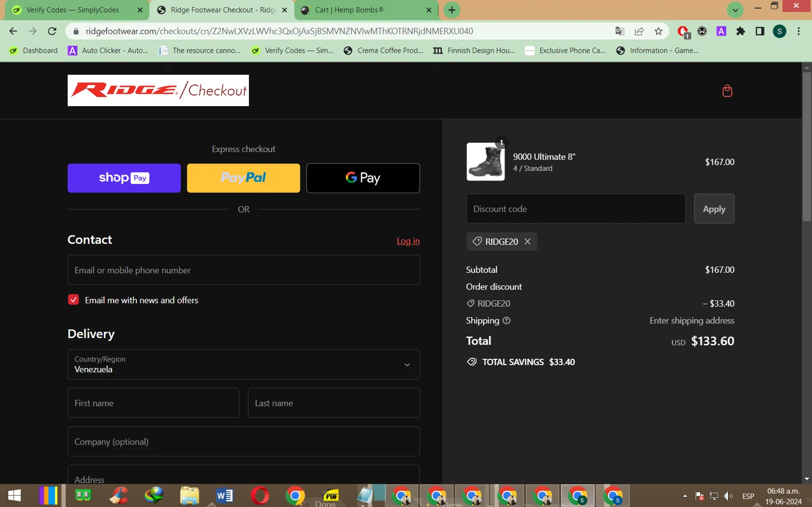
Task: Open the Extensions puzzle menu
Action: (x=741, y=31)
